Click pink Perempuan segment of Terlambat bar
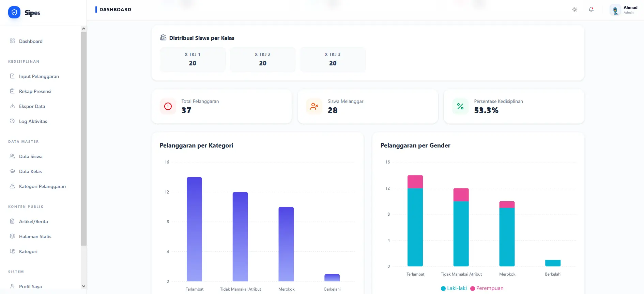Viewport: 644px width, 294px height. [x=415, y=182]
